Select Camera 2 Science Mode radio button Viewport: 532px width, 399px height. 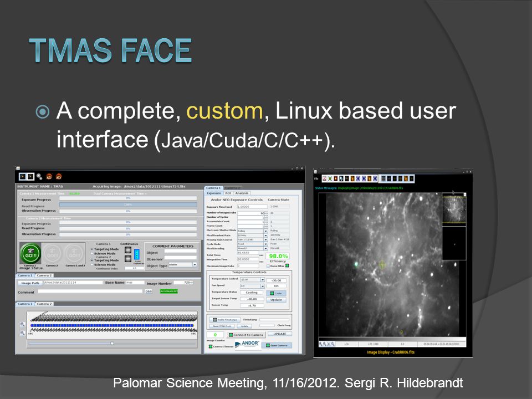pos(92,265)
